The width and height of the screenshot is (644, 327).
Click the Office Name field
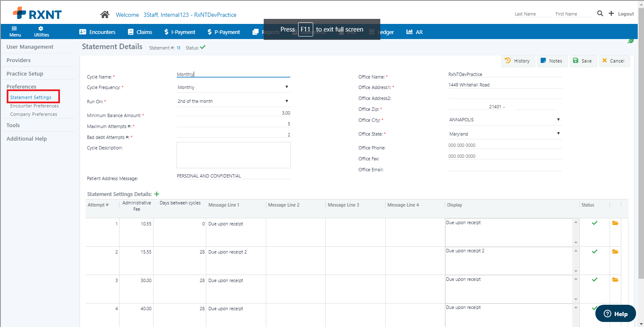pyautogui.click(x=505, y=74)
